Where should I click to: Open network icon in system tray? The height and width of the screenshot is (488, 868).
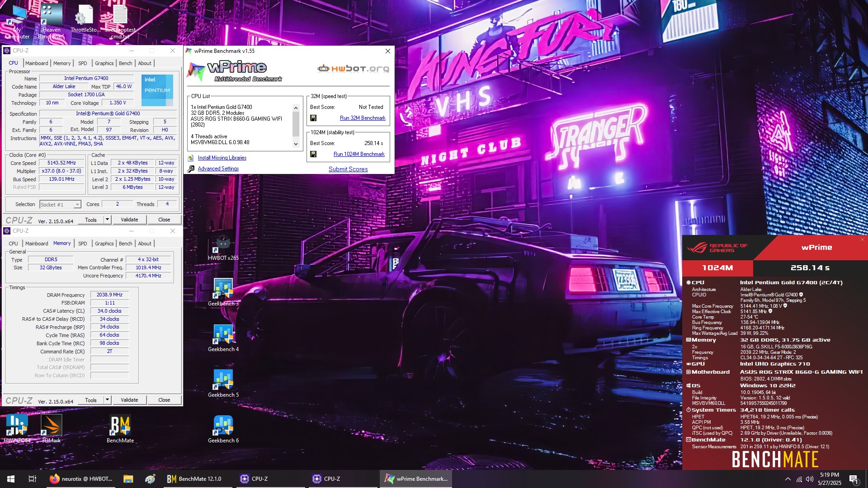coord(799,479)
